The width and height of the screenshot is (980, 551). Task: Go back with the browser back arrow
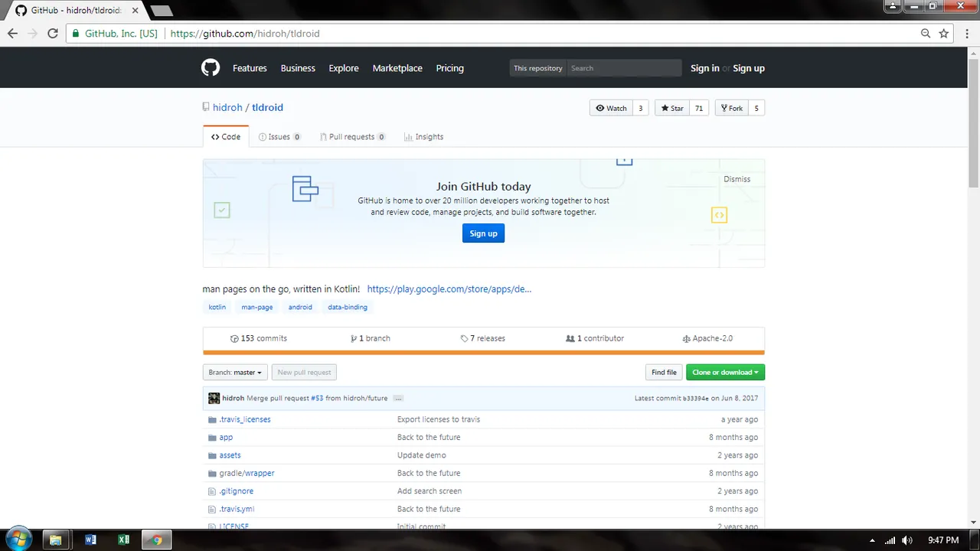point(12,34)
